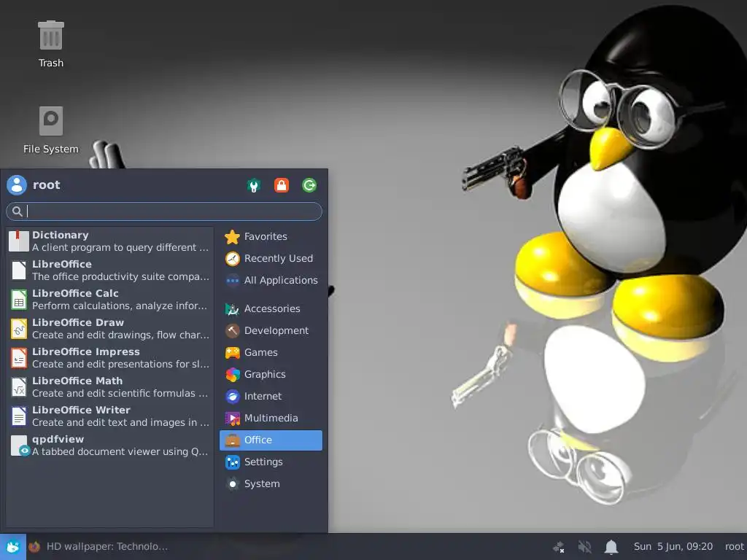Open the Internet category
This screenshot has height=560, width=747.
[271, 397]
